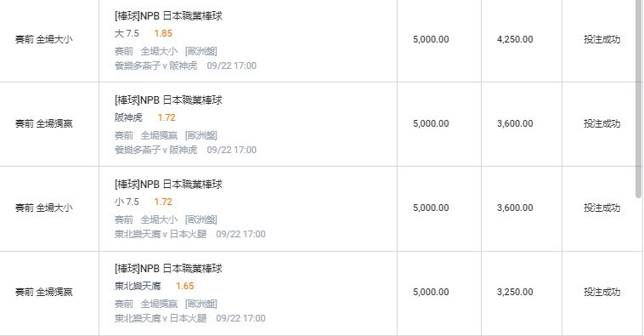The width and height of the screenshot is (644, 336).
Task: Click the 4,250.00 payout amount
Action: [515, 39]
